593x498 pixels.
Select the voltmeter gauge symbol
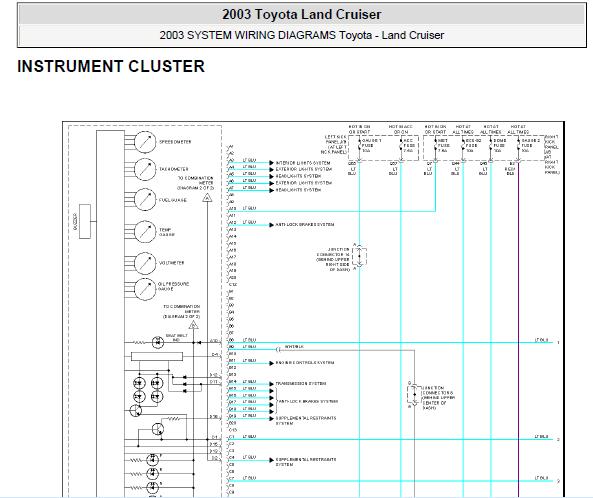(145, 263)
